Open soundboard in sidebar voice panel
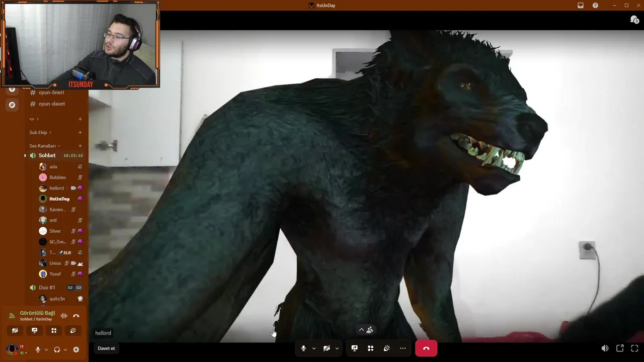 click(x=73, y=330)
